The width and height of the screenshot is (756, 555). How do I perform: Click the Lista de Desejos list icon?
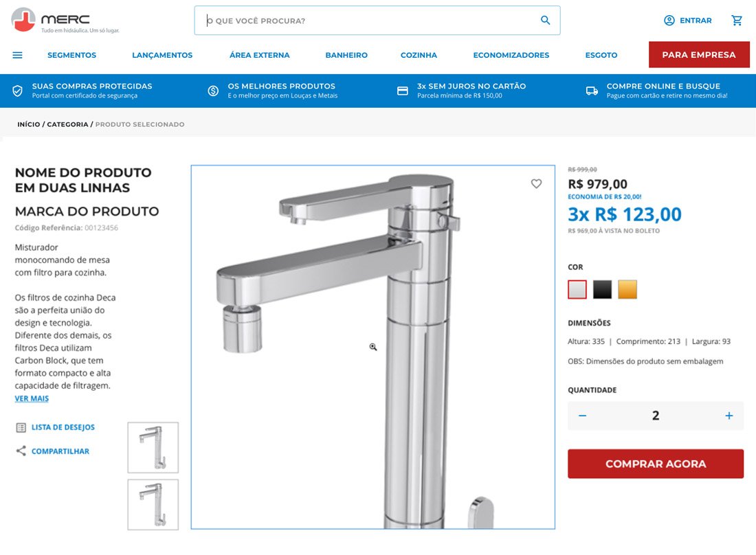coord(21,427)
